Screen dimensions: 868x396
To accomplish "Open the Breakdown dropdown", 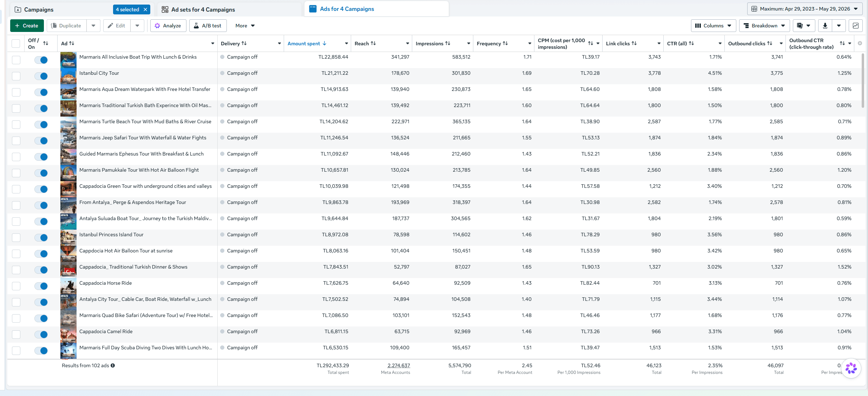I will 764,26.
